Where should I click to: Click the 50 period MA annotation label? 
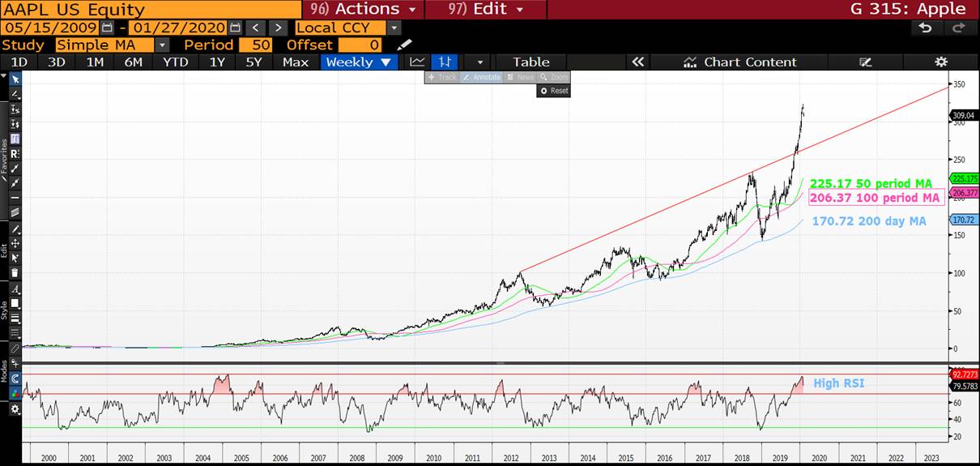pos(870,183)
